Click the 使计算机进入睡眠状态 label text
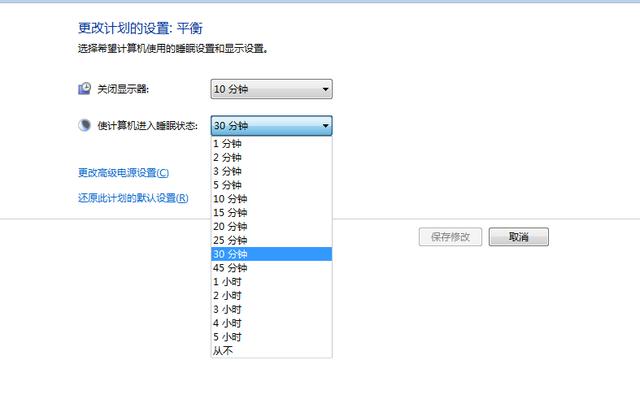 (x=147, y=126)
